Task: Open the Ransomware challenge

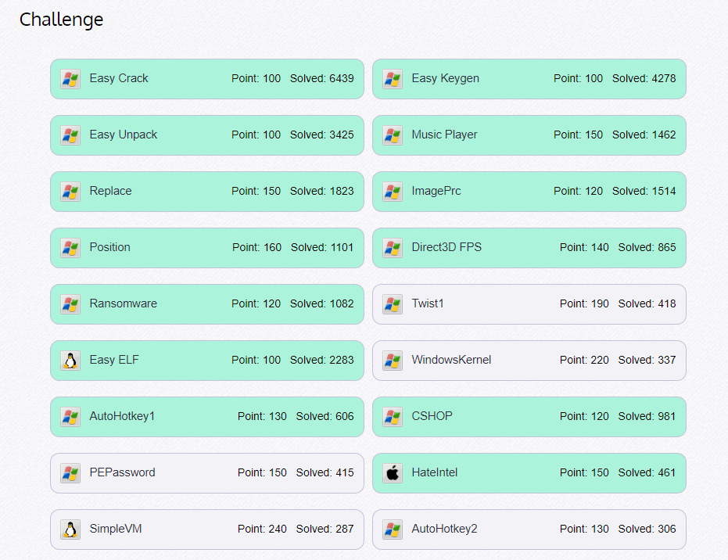Action: tap(207, 304)
